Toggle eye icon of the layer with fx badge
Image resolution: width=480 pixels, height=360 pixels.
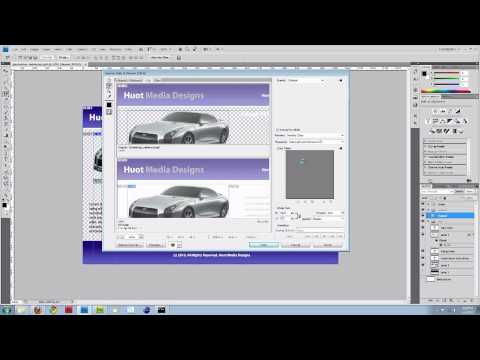(423, 235)
